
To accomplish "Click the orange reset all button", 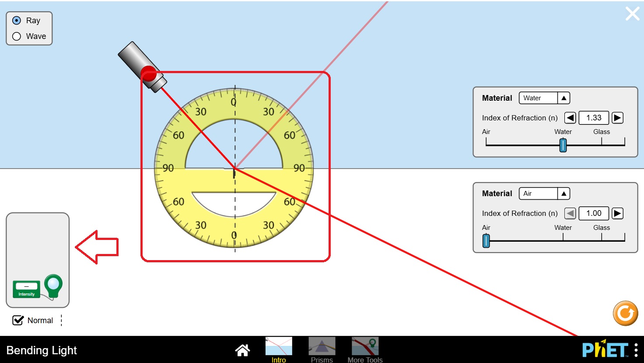I will [x=626, y=313].
